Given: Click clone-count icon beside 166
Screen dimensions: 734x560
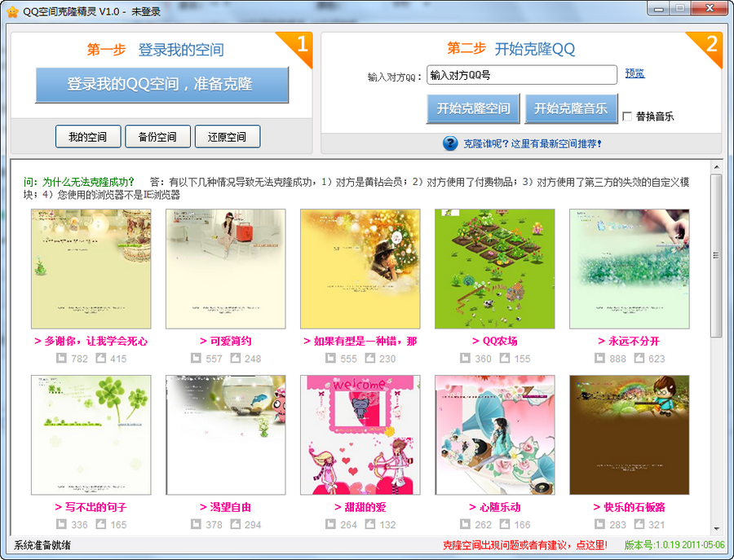Looking at the screenshot, I should (x=504, y=524).
